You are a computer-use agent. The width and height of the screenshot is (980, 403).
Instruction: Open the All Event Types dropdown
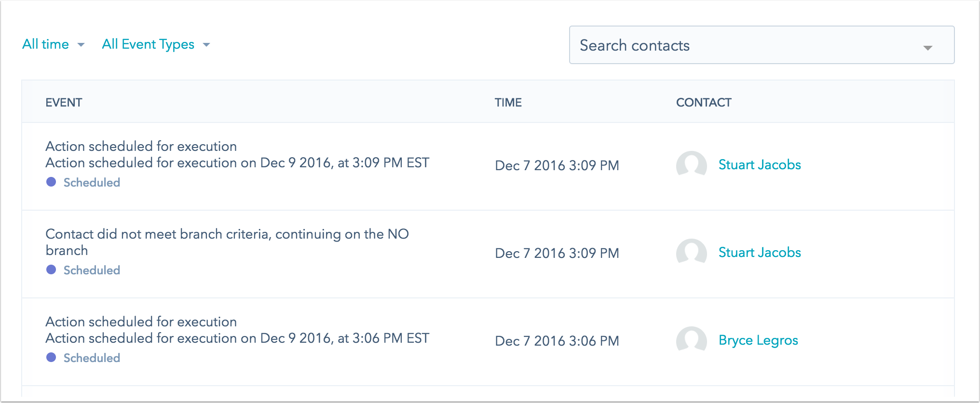coord(156,44)
